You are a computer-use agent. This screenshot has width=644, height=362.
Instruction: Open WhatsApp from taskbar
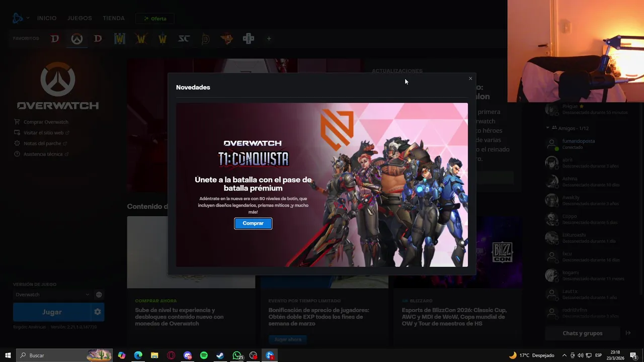tap(237, 355)
